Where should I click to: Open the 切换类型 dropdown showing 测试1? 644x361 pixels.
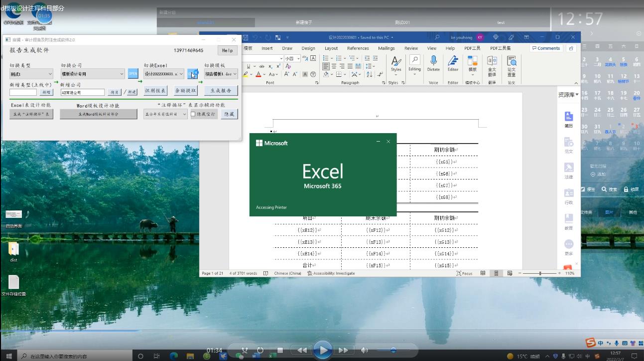pyautogui.click(x=31, y=74)
